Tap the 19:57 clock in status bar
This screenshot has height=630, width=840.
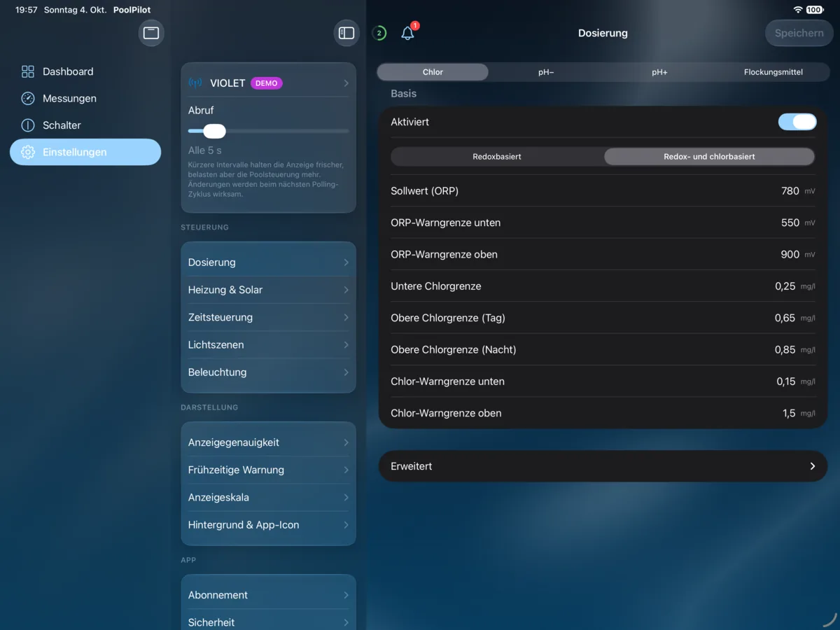click(27, 10)
